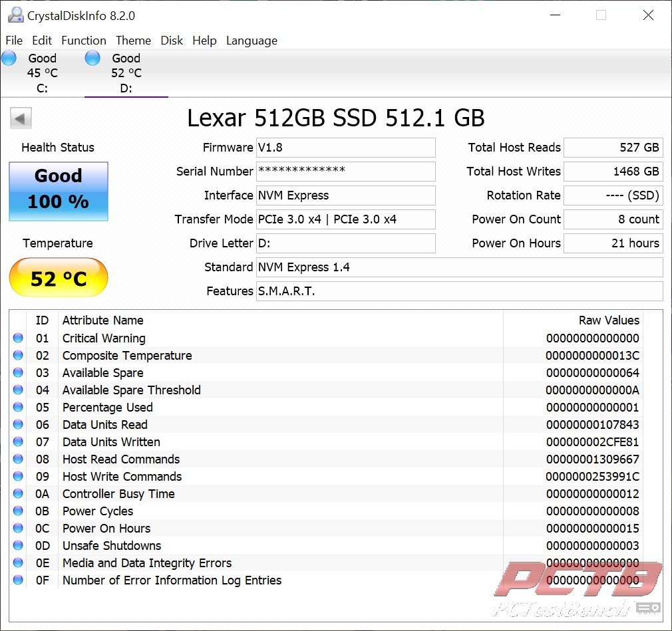Viewport: 672px width, 631px height.
Task: Click the Raw Values column header
Action: [x=573, y=320]
